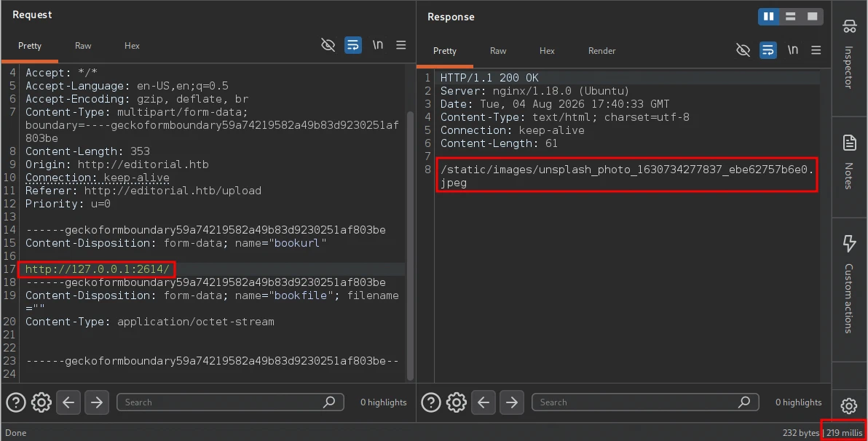Toggle word wrap in Request panel

(x=353, y=45)
